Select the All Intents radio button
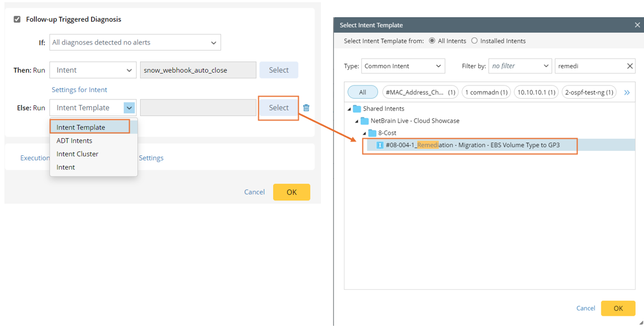644x328 pixels. click(x=432, y=41)
